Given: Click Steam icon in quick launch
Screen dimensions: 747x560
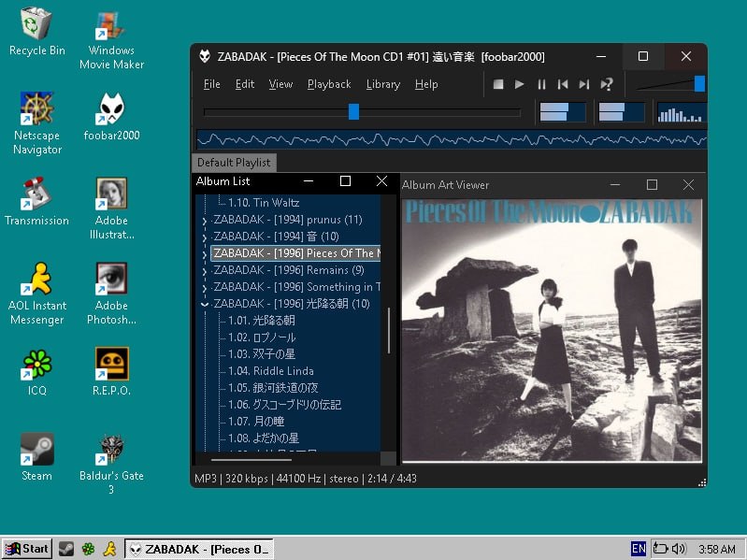Looking at the screenshot, I should click(x=66, y=549).
